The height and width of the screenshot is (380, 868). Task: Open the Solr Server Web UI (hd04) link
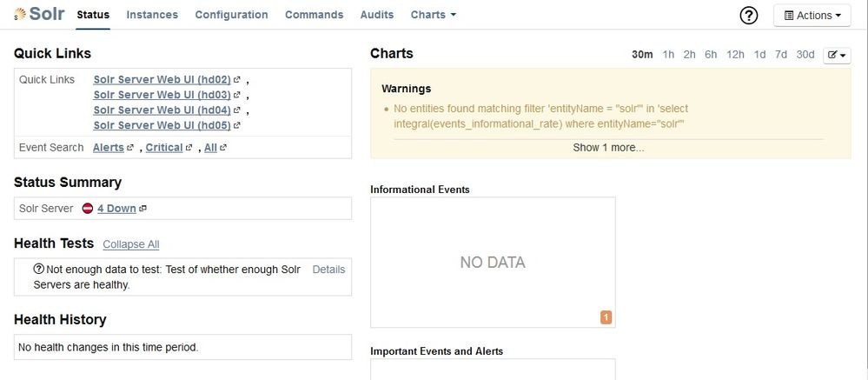pos(162,110)
